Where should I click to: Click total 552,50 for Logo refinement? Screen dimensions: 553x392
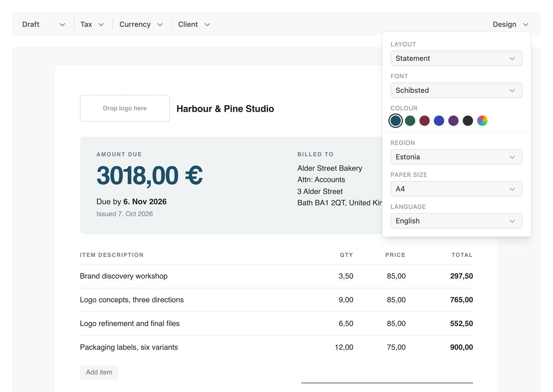tap(461, 323)
